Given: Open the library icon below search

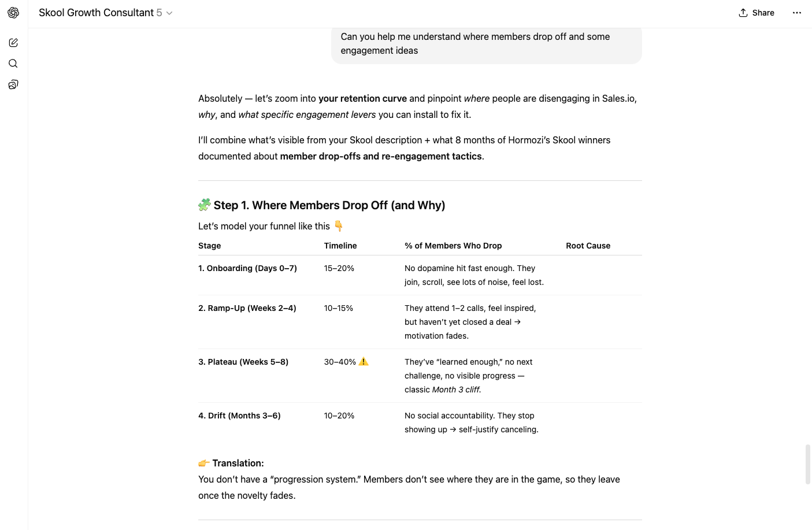Looking at the screenshot, I should [13, 85].
